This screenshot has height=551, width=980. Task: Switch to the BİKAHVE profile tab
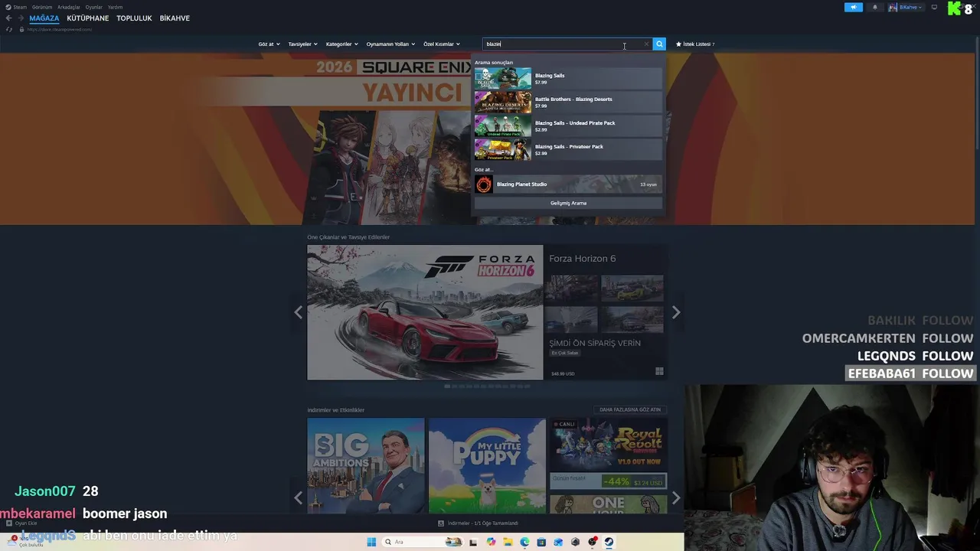pyautogui.click(x=175, y=18)
